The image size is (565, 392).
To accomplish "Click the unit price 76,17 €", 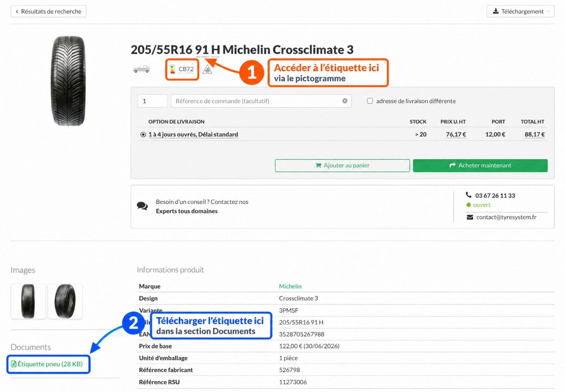I will [x=456, y=134].
